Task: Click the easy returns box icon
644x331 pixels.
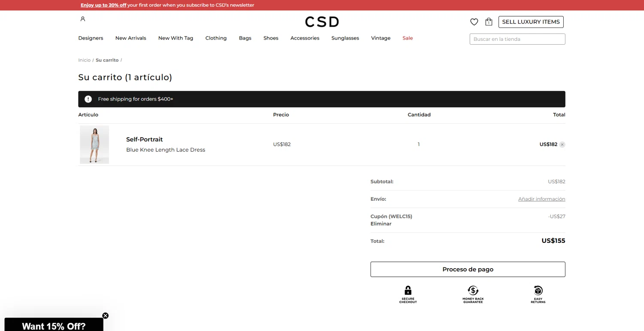Action: tap(538, 291)
